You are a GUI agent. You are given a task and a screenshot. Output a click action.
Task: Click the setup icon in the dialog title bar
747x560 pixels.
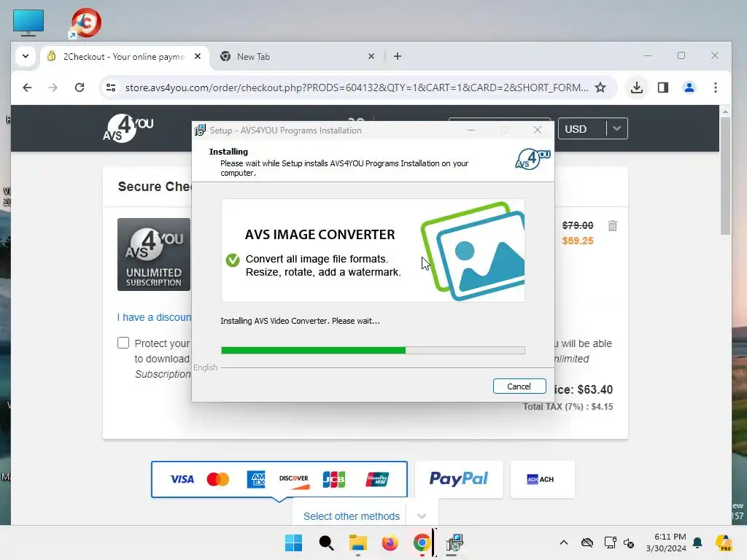click(x=200, y=130)
